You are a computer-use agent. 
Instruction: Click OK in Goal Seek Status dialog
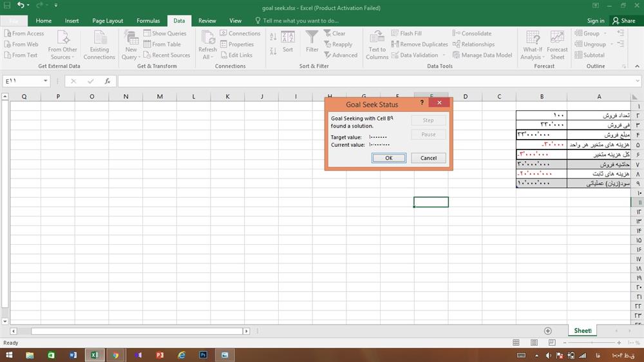[x=388, y=158]
